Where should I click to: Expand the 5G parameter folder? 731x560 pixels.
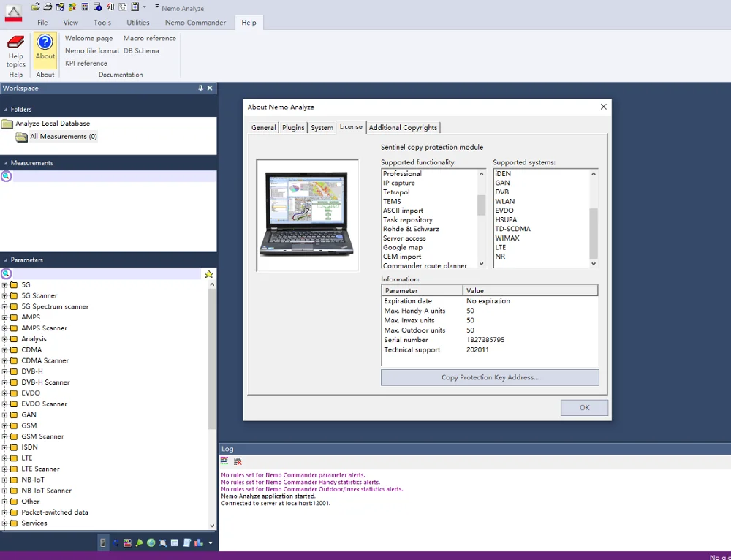point(4,285)
